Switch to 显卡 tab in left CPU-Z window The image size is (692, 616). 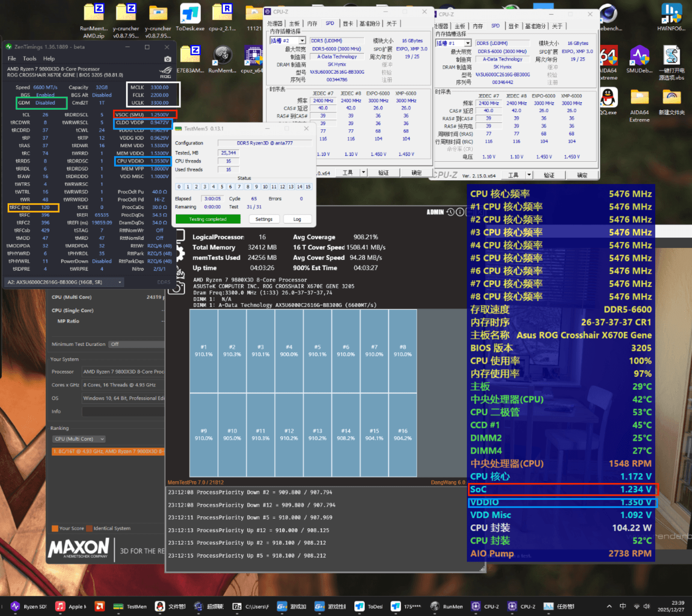347,24
